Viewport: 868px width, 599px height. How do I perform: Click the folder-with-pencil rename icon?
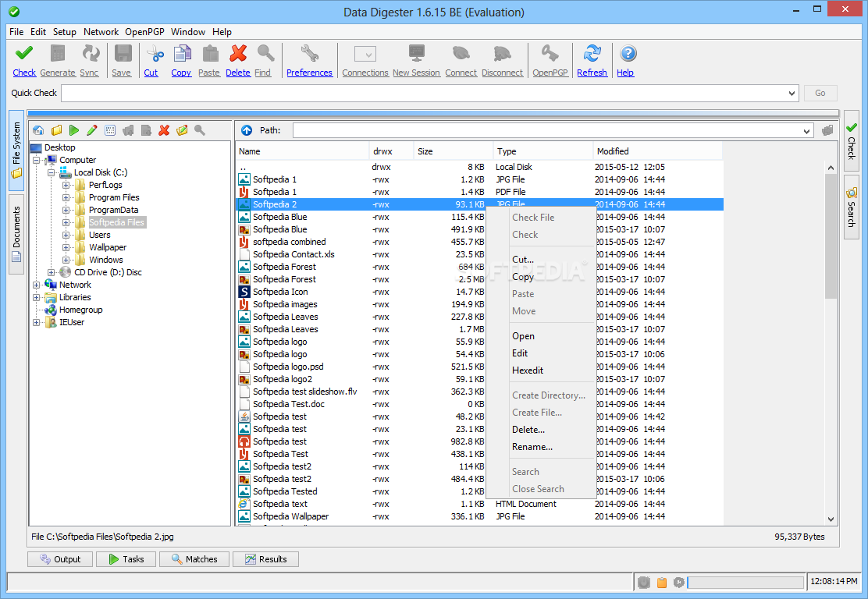point(182,130)
